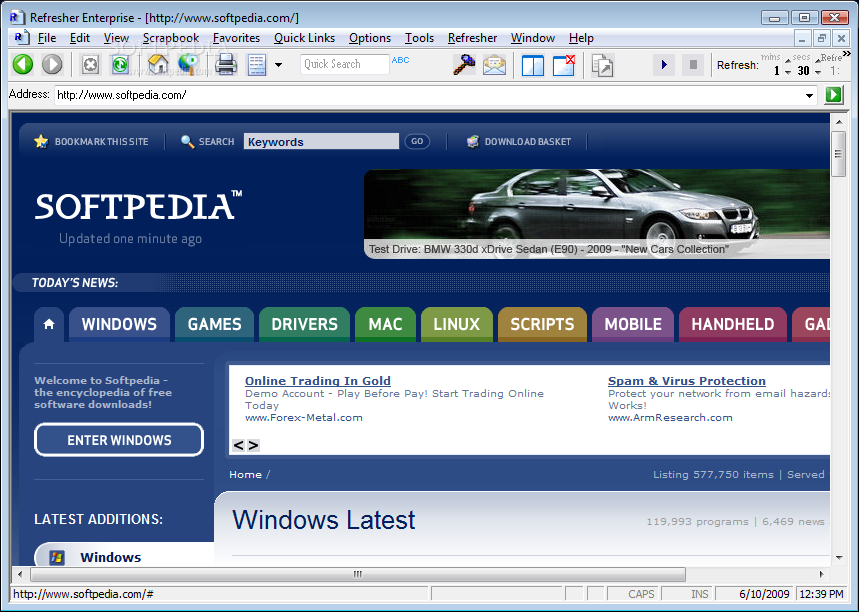
Task: Go to the Home page icon
Action: tap(158, 65)
